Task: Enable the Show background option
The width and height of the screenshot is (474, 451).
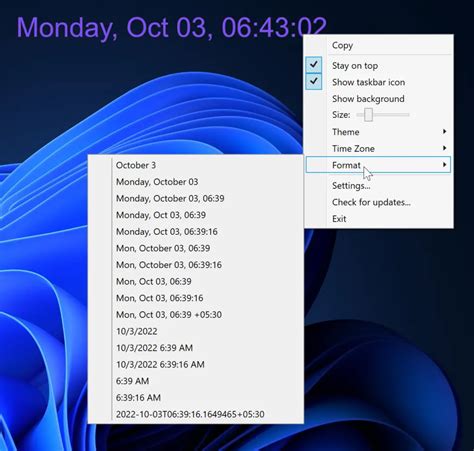Action: click(x=378, y=99)
